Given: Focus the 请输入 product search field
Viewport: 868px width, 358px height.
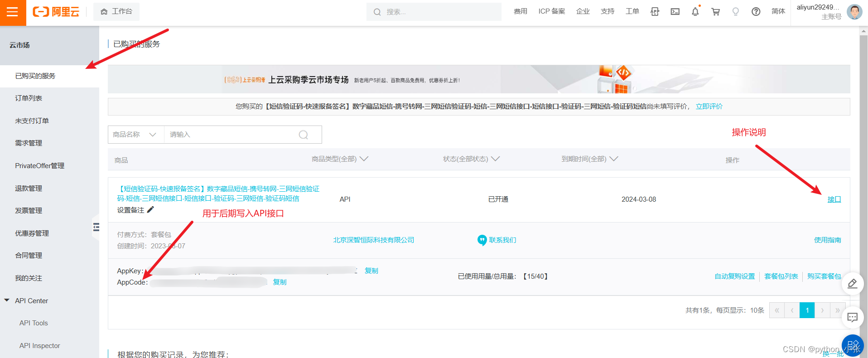Looking at the screenshot, I should point(229,135).
